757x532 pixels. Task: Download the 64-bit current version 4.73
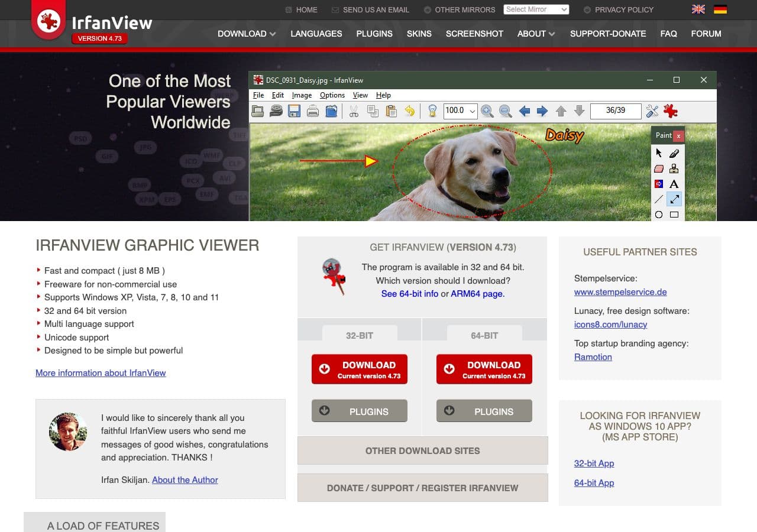coord(484,369)
